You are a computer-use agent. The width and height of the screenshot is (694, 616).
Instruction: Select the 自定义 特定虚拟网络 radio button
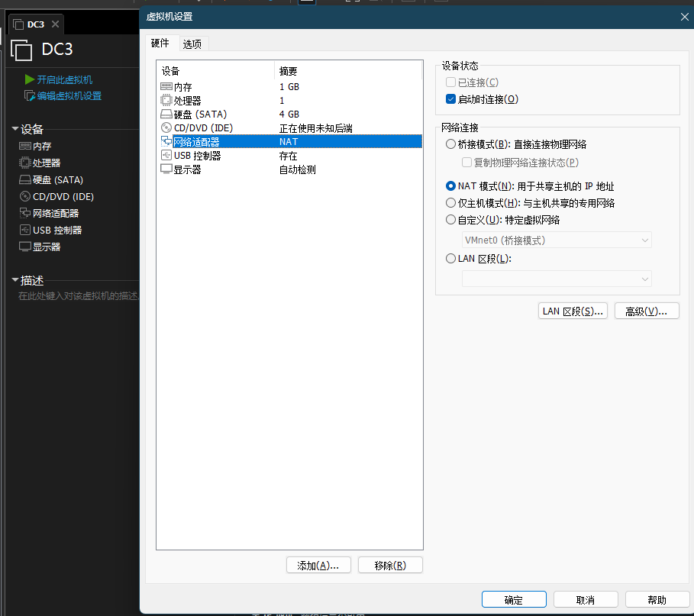point(450,220)
